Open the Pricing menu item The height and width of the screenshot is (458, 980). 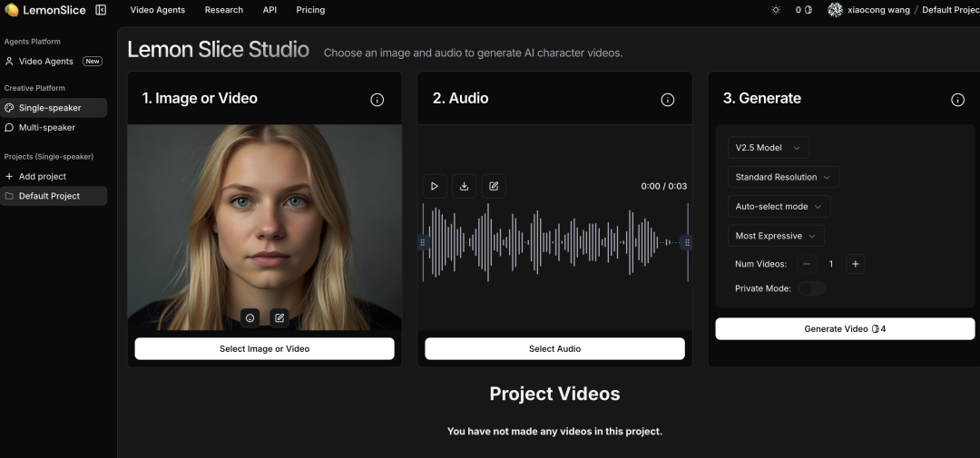click(x=310, y=10)
